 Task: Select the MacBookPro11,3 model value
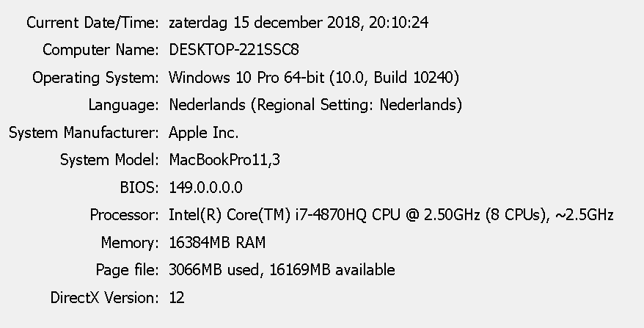point(224,160)
